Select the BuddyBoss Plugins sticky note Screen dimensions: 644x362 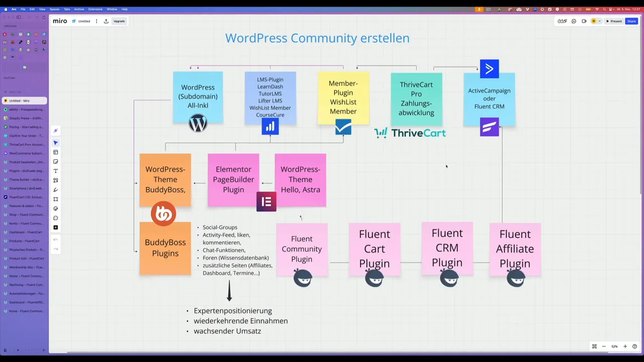165,247
